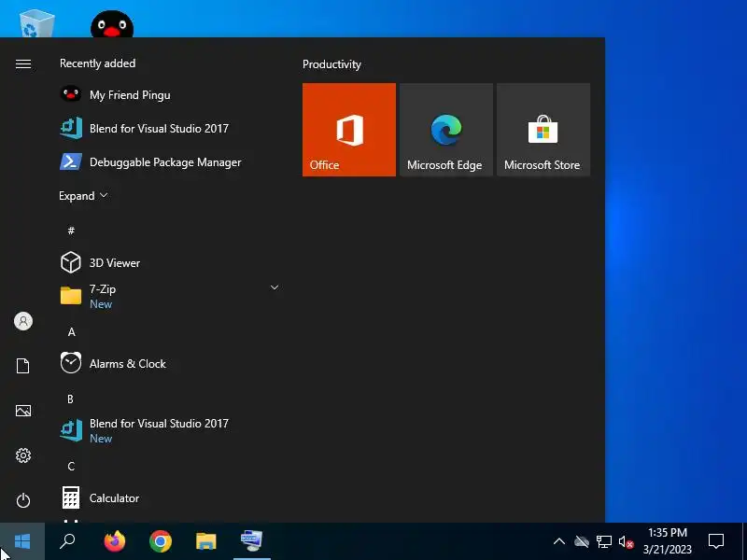
Task: Launch Blend for Visual Studio 2017 under Recently added
Action: [x=169, y=128]
